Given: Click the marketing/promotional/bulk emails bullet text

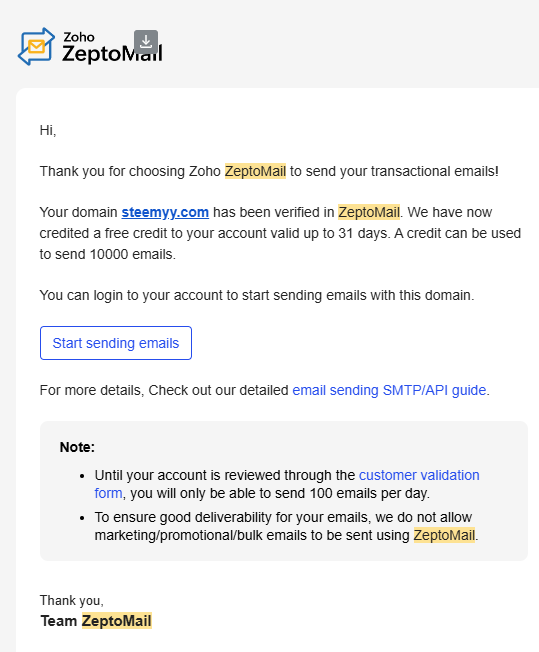Looking at the screenshot, I should (x=287, y=526).
